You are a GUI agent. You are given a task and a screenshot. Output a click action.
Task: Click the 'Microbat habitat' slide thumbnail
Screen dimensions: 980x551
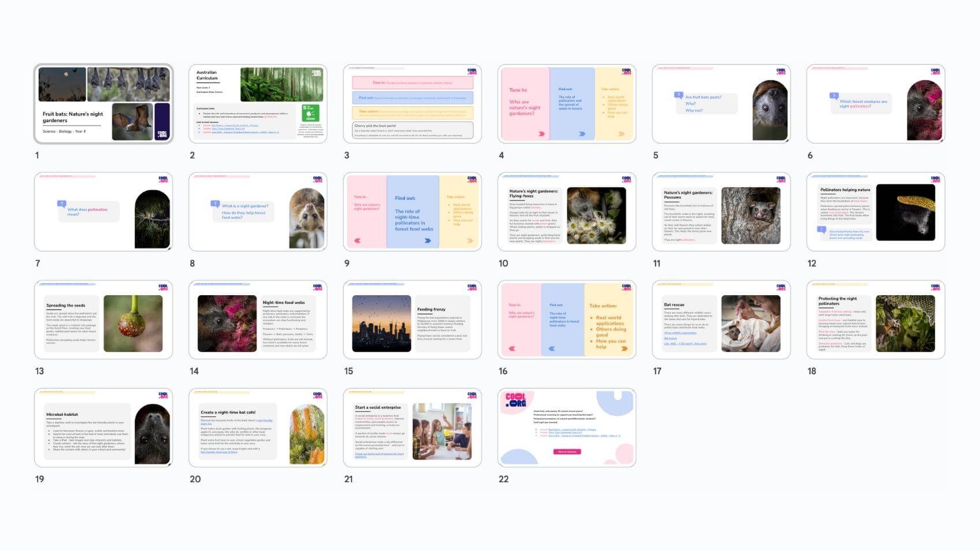[103, 428]
